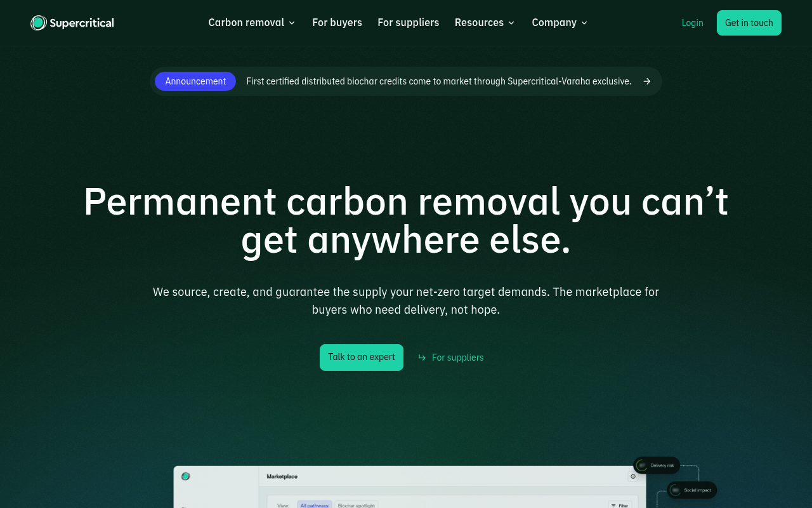This screenshot has width=812, height=508.
Task: Click the arrow icon in the announcement banner
Action: coord(647,81)
